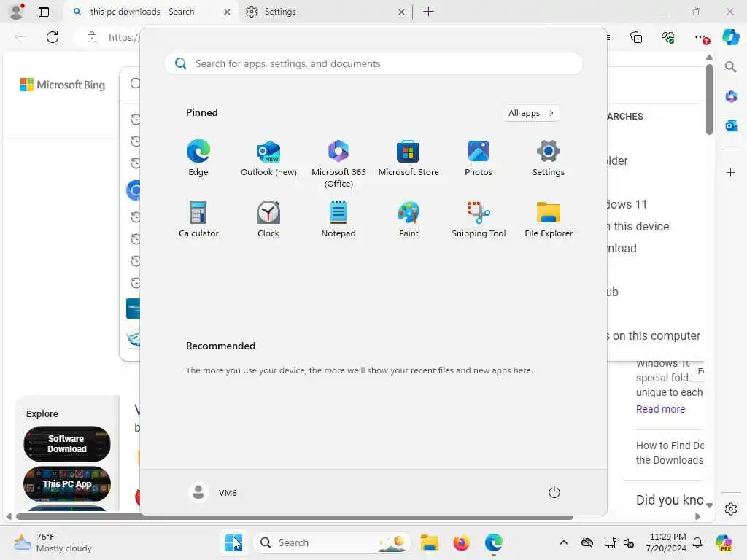
Task: Open Settings pinned app
Action: pos(549,158)
